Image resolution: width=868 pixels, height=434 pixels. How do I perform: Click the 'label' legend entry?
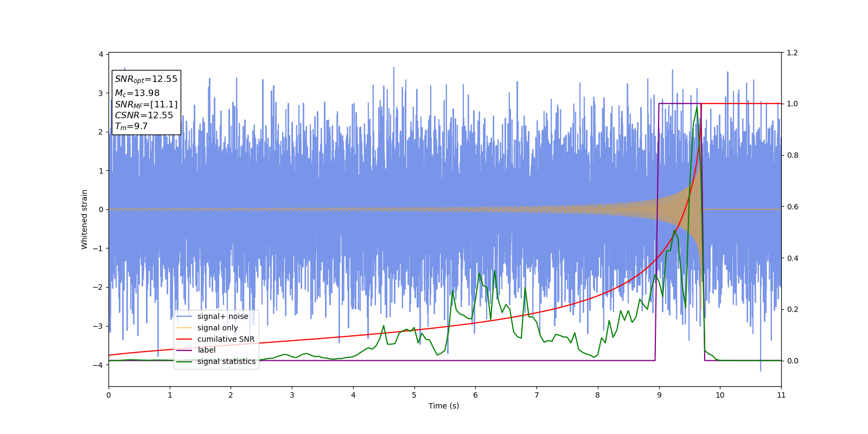coord(206,350)
